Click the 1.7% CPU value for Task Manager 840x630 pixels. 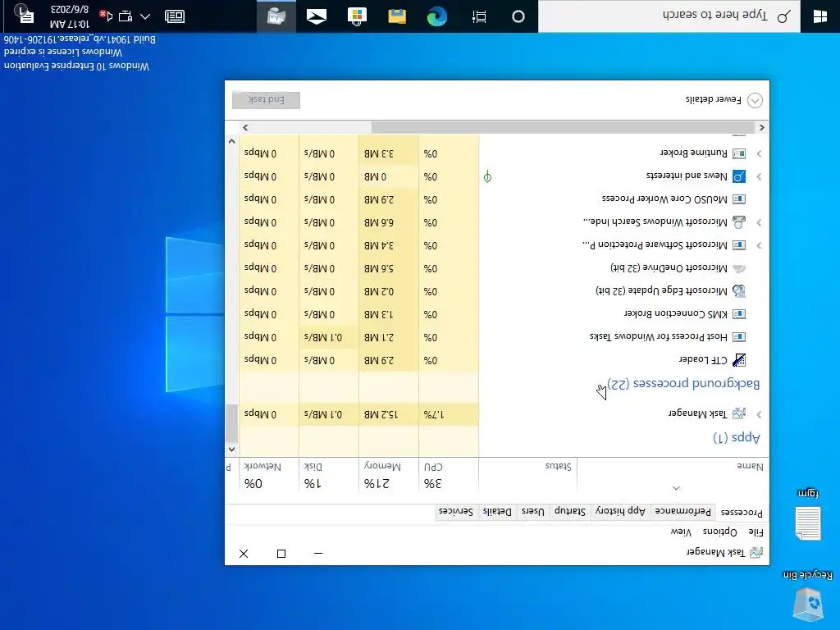tap(433, 414)
